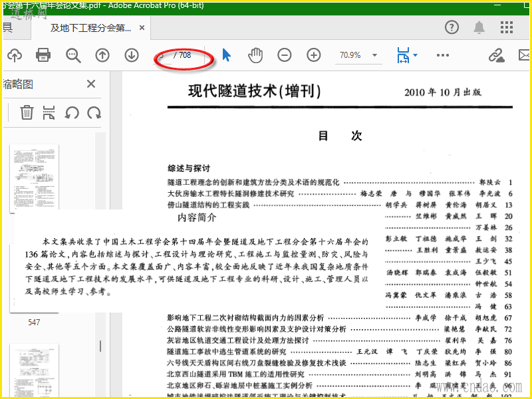Viewport: 532px width, 399px height.
Task: Click the thumbnail page label 547
Action: tap(34, 323)
